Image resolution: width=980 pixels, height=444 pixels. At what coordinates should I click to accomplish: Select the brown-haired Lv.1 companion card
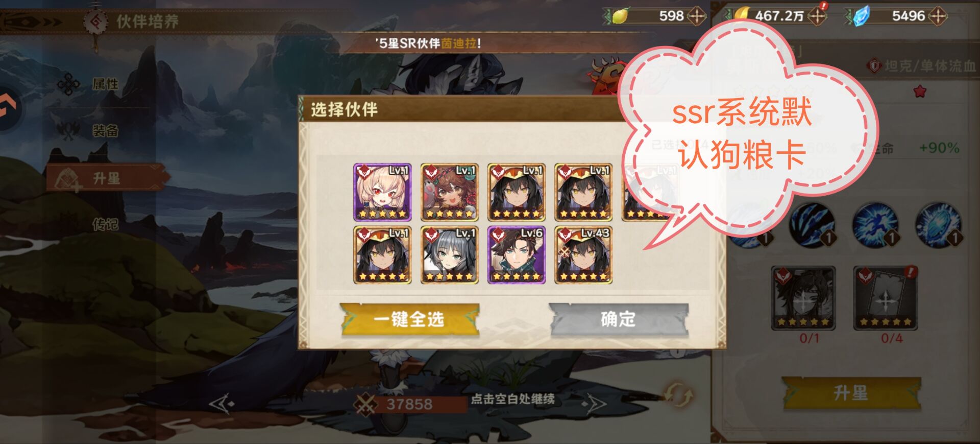click(449, 192)
